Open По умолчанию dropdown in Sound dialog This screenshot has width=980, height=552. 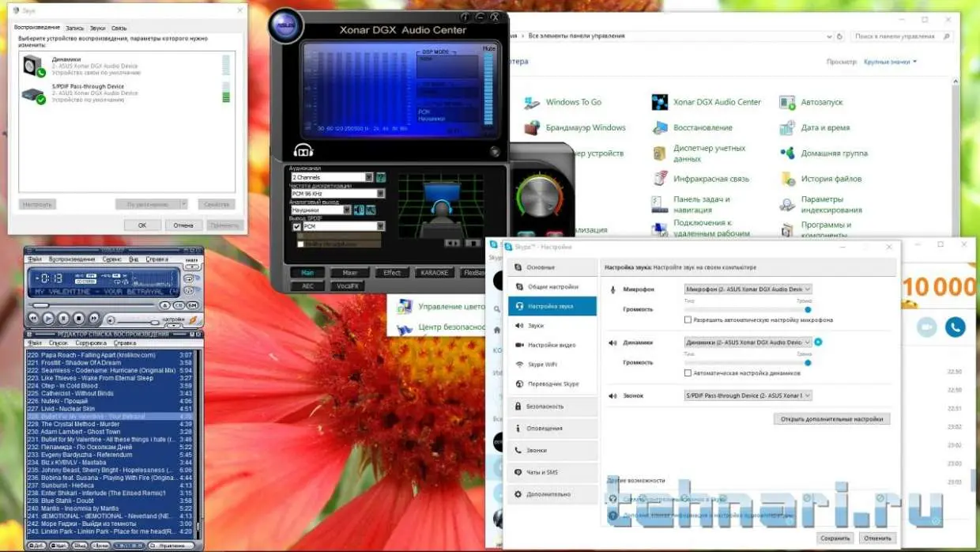[152, 204]
